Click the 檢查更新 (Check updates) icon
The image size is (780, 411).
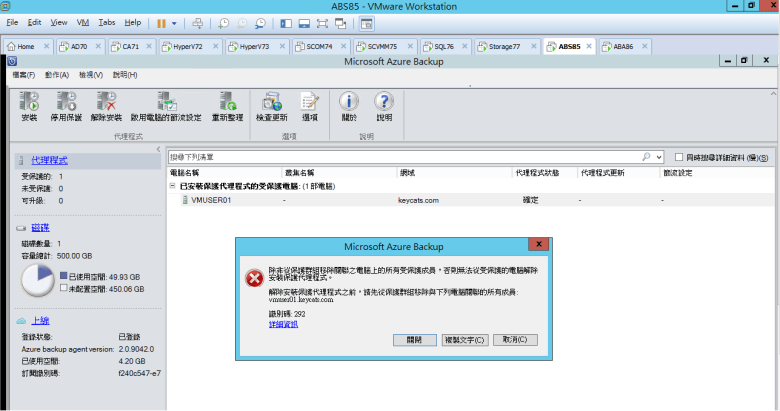pyautogui.click(x=271, y=102)
